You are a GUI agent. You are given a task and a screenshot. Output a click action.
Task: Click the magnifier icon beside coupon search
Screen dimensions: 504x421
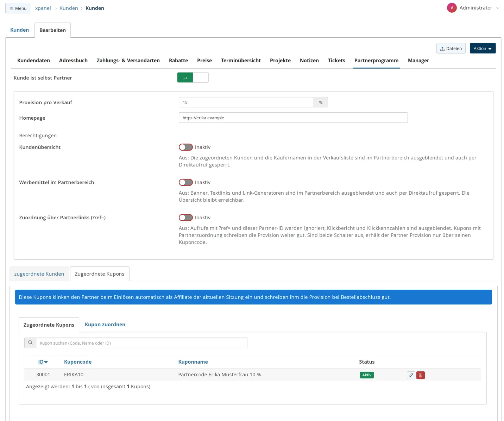click(30, 343)
